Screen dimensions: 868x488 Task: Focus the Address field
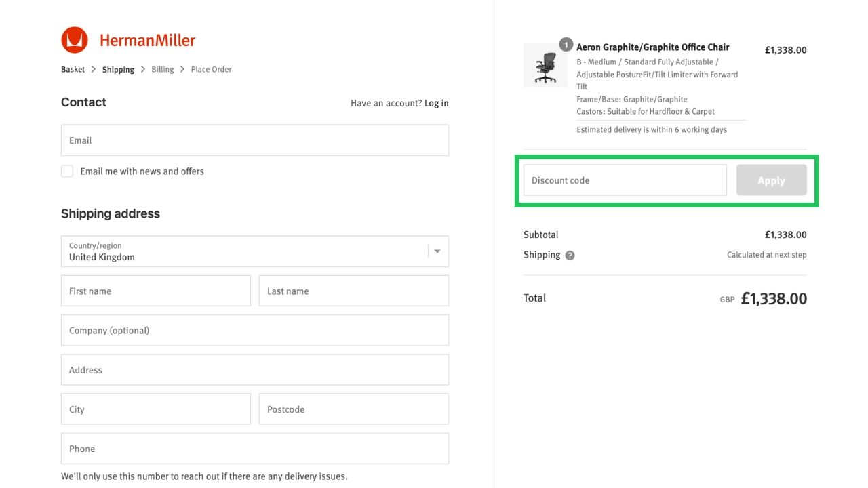(x=255, y=370)
